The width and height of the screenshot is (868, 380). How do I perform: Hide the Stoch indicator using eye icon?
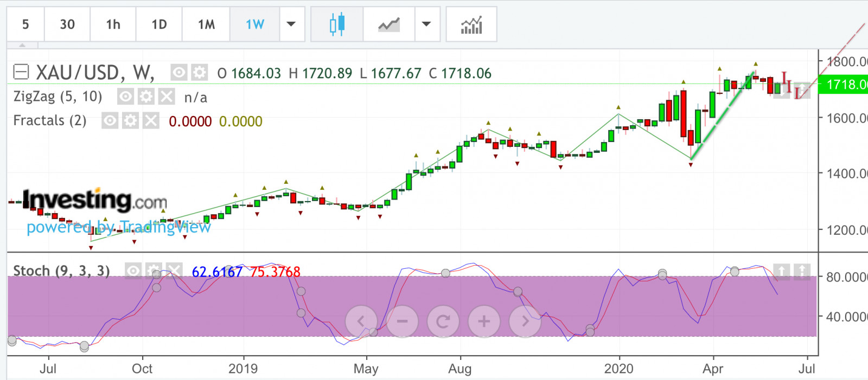[x=133, y=270]
